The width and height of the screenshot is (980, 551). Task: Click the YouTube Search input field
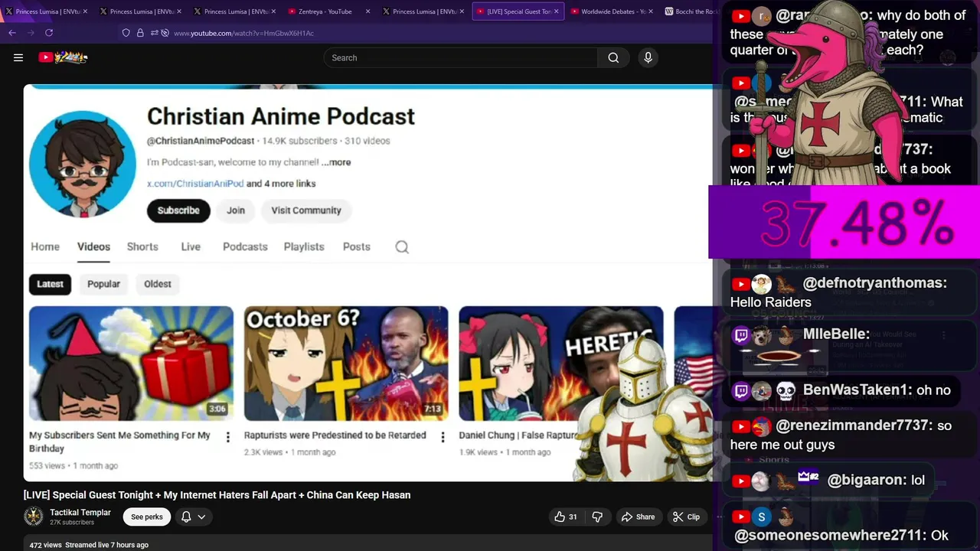[x=461, y=57]
